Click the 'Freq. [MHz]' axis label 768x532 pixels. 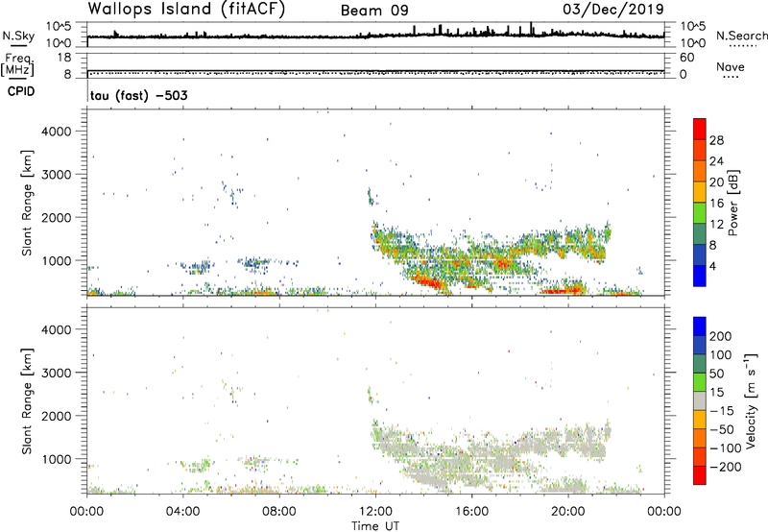pyautogui.click(x=17, y=65)
